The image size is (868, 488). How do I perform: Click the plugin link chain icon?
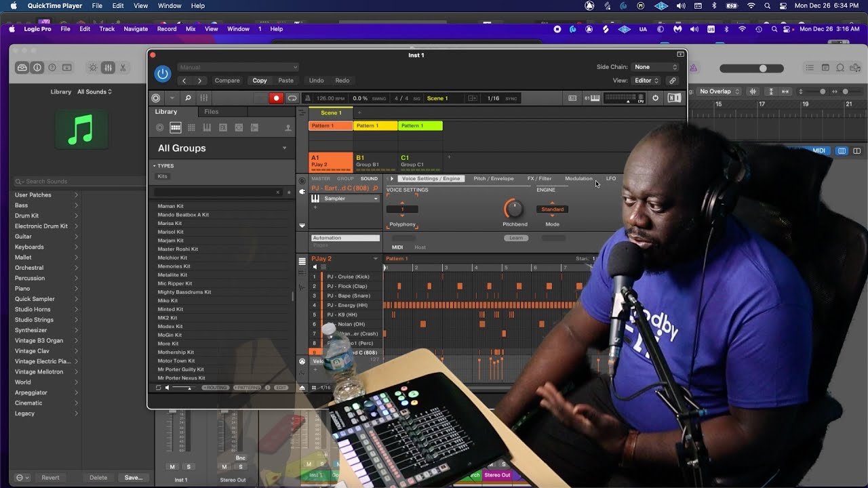tap(673, 81)
